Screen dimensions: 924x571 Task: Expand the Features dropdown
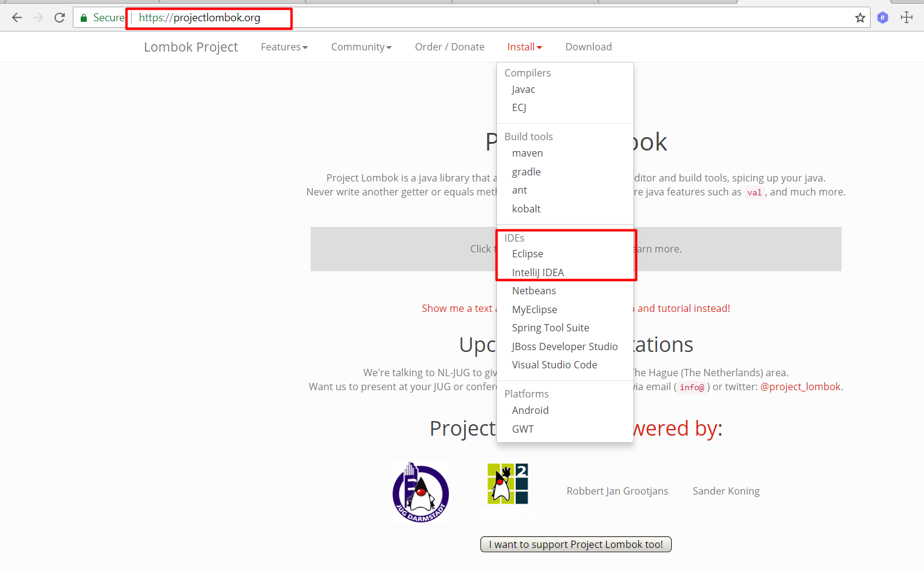click(x=284, y=47)
